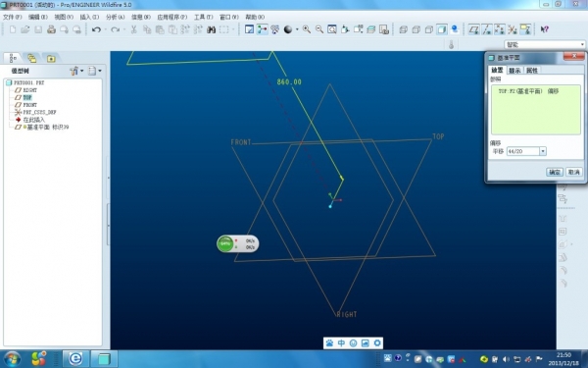
Task: Click the volume speaker tray icon
Action: pyautogui.click(x=506, y=359)
